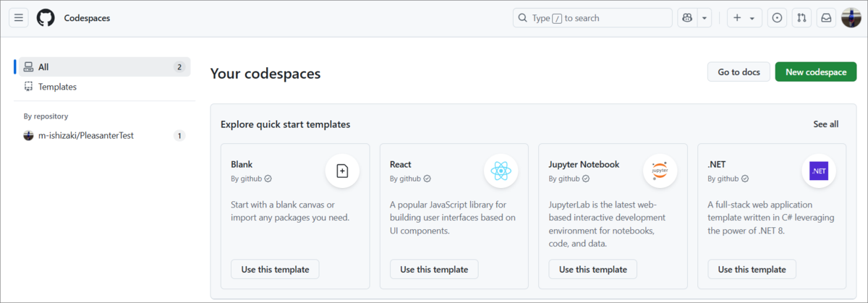Screen dimensions: 868x303
Task: Click Go to docs button
Action: tap(739, 72)
